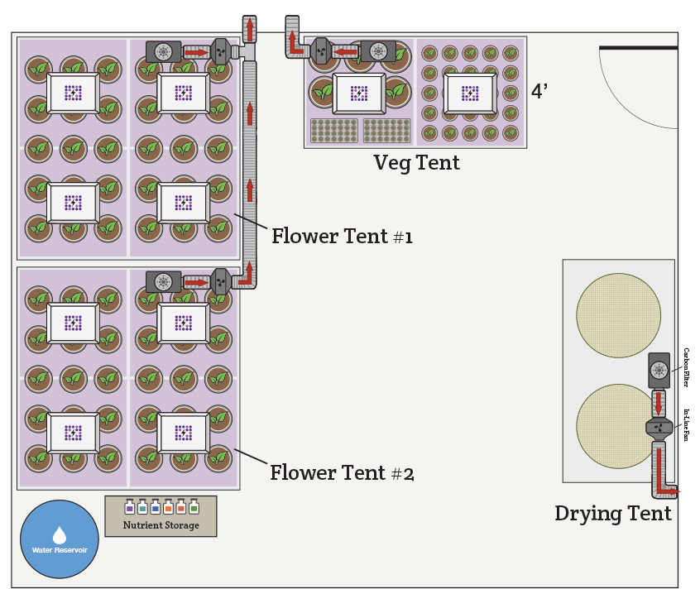Click the rotated In-Line Fan label
Screen dimensions: 700x589
pyautogui.click(x=686, y=424)
